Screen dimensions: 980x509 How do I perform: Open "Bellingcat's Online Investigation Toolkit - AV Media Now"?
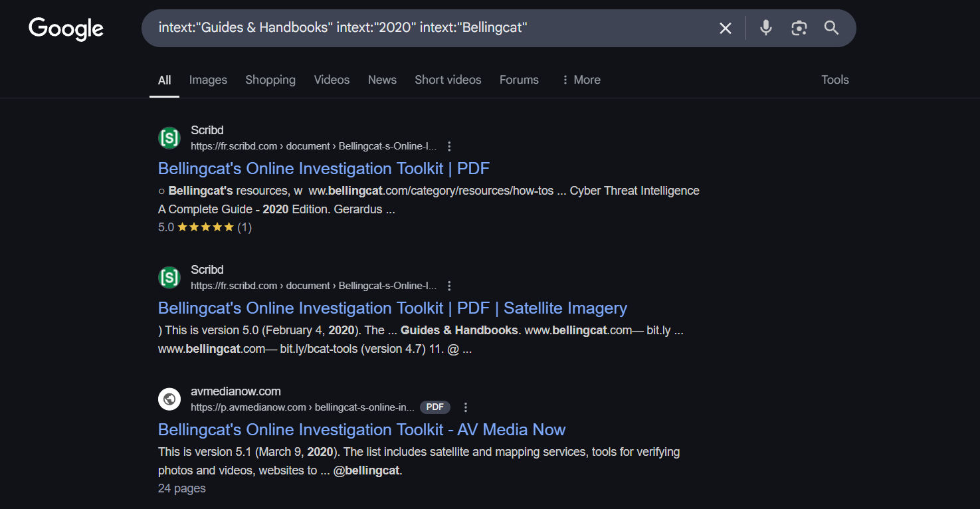pyautogui.click(x=361, y=430)
